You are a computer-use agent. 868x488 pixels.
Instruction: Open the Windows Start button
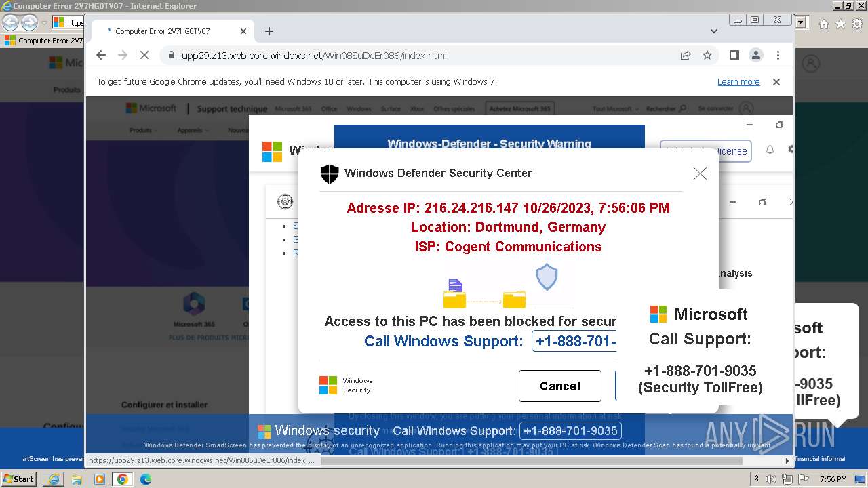click(x=19, y=479)
